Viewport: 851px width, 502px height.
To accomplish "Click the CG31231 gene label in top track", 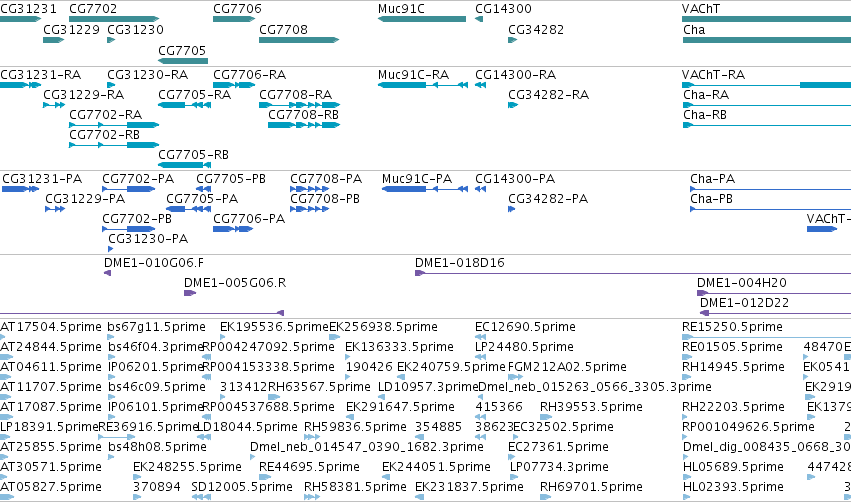I will click(x=28, y=9).
